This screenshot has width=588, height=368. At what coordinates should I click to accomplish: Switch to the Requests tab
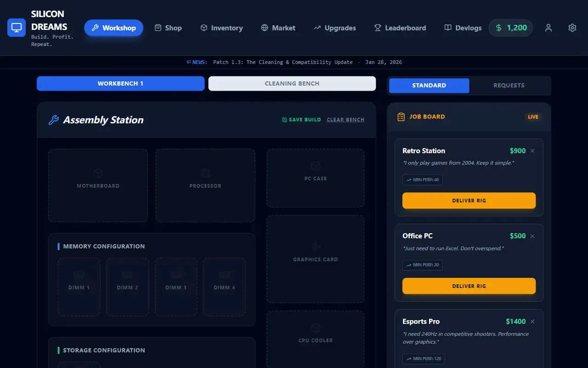tap(509, 86)
